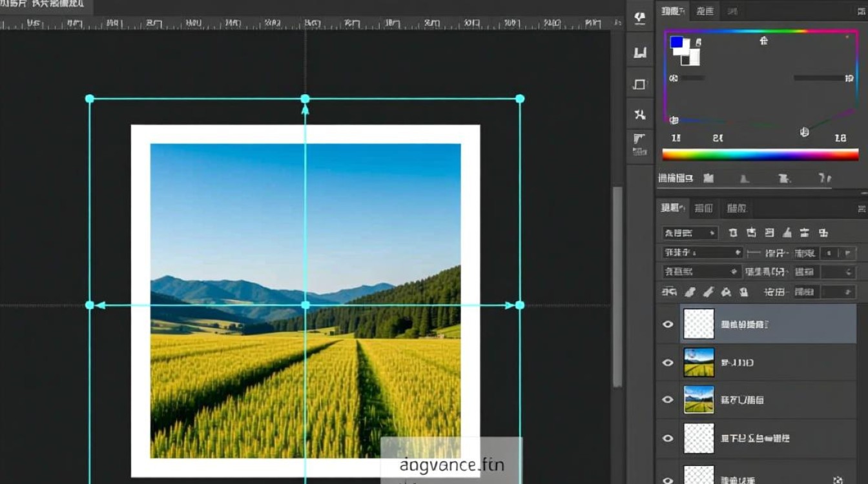This screenshot has height=484, width=868.
Task: Click the last filter icon in the layer filter row
Action: point(823,233)
